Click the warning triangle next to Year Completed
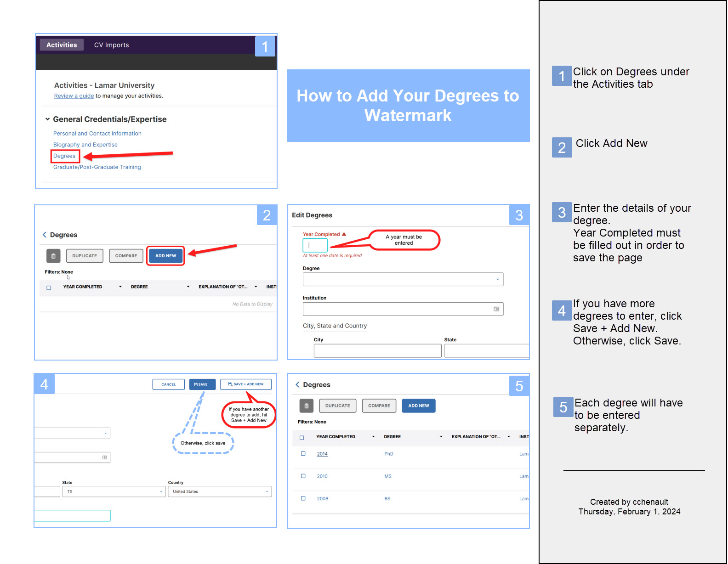This screenshot has width=728, height=564. [x=344, y=234]
